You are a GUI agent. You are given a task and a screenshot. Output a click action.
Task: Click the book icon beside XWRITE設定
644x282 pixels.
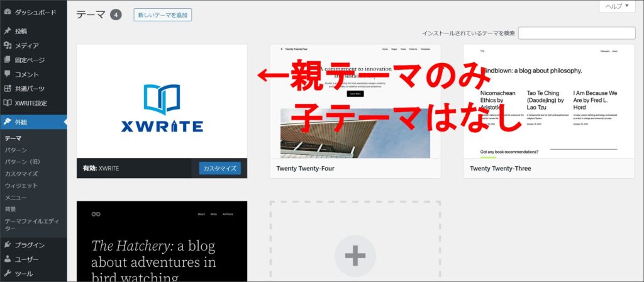8,103
